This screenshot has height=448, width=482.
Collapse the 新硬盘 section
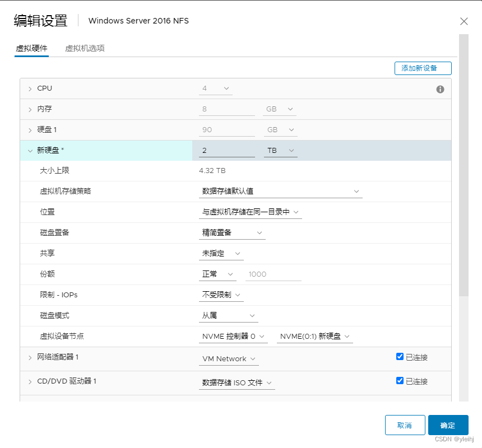(x=30, y=150)
